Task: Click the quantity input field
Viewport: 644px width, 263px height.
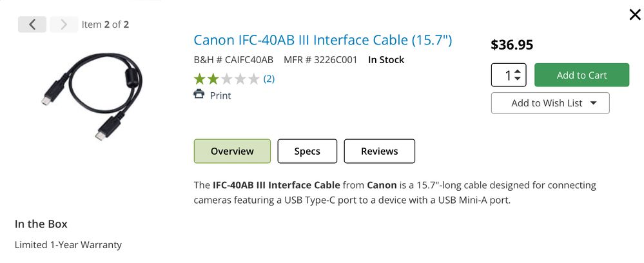Action: tap(505, 75)
